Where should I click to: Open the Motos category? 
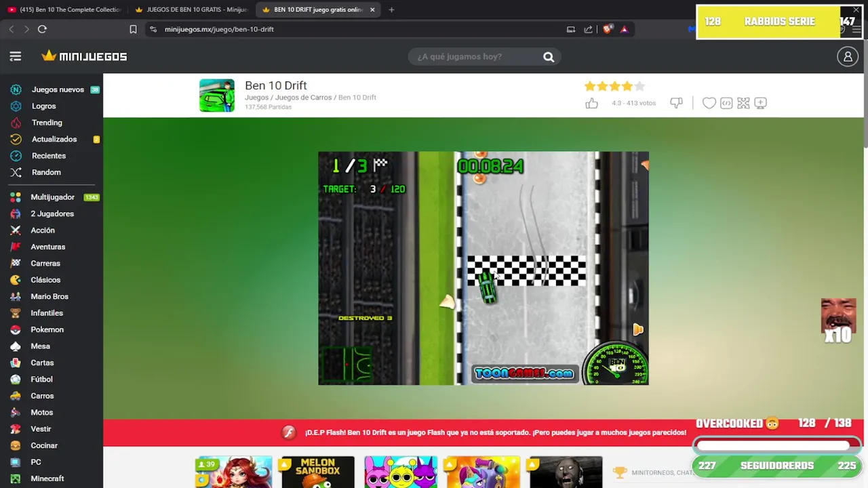tap(41, 413)
